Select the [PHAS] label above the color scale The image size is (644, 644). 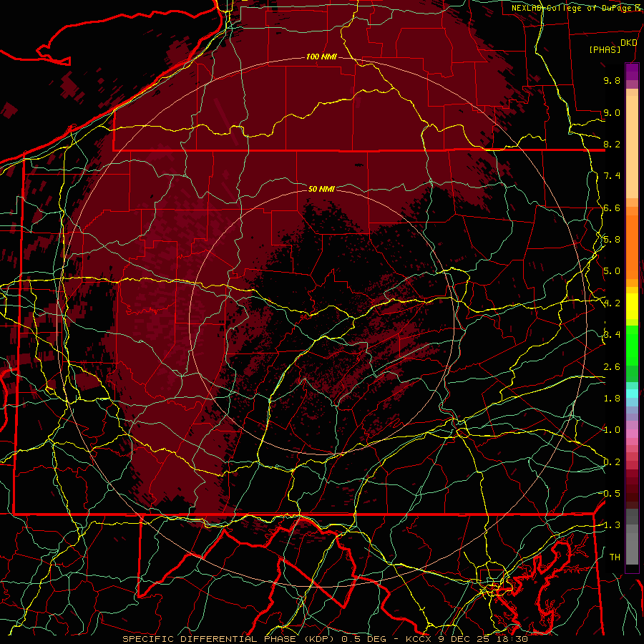pos(605,49)
